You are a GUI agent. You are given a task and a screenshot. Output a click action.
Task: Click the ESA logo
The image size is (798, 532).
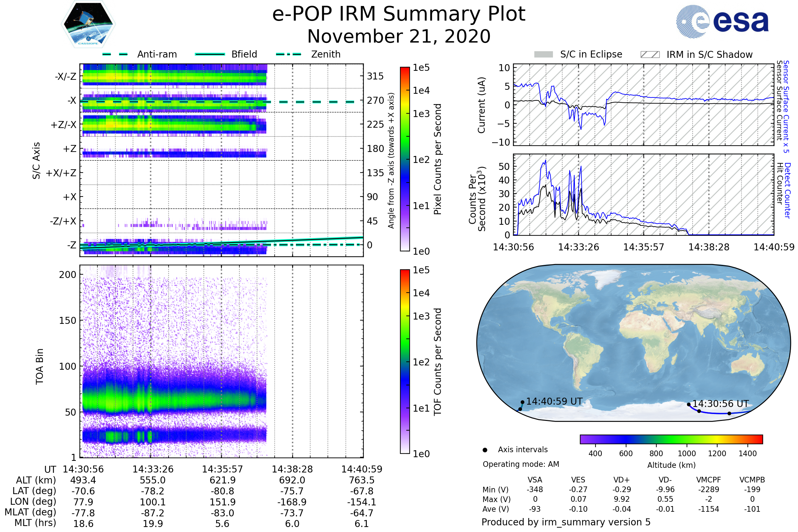tap(722, 22)
